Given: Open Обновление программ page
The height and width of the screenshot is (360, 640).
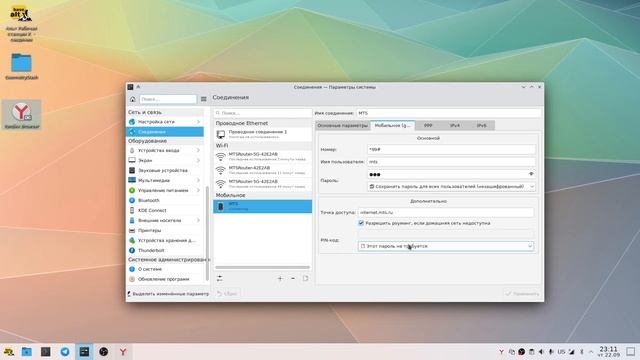Looking at the screenshot, I should click(x=165, y=279).
